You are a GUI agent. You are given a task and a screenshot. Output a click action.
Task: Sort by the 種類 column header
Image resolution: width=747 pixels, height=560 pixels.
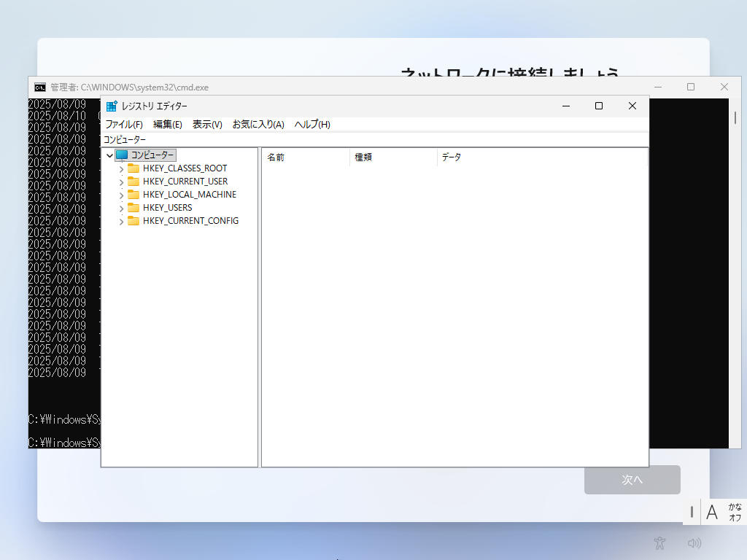tap(393, 157)
